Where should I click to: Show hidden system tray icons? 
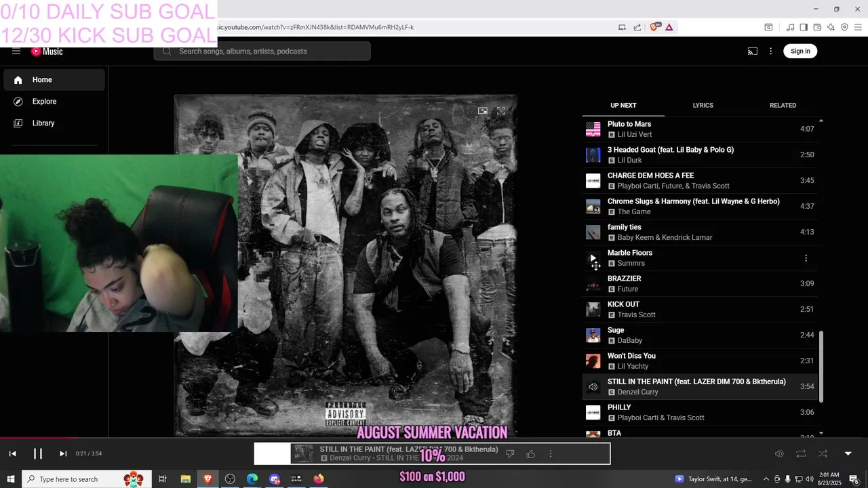pyautogui.click(x=766, y=479)
